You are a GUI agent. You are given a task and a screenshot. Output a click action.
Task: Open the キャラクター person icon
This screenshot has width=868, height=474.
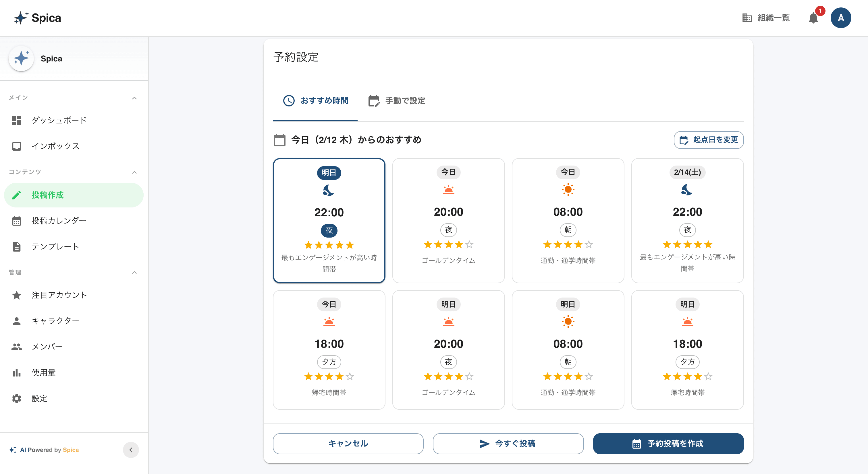point(16,320)
